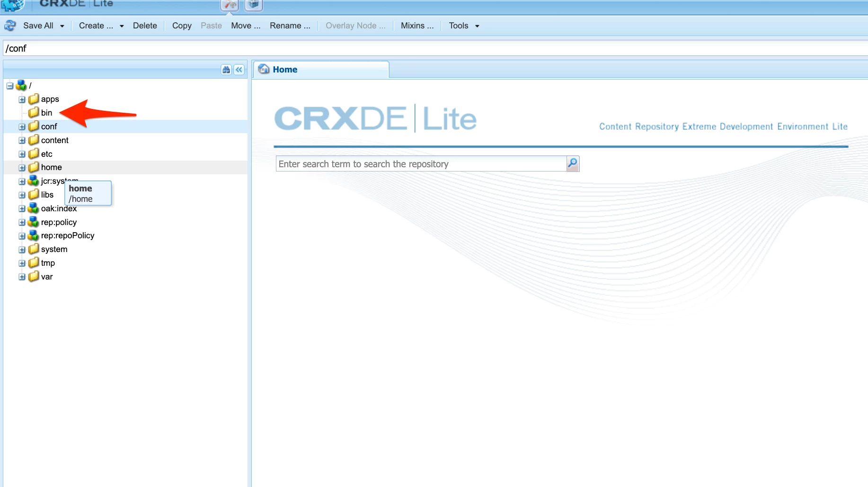Select the home tree item
The image size is (868, 487).
click(x=51, y=167)
